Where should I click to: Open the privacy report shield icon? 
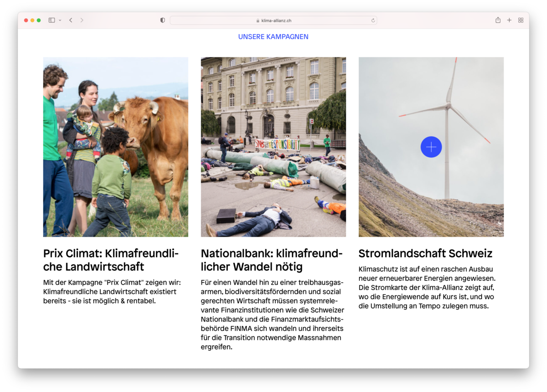click(163, 20)
